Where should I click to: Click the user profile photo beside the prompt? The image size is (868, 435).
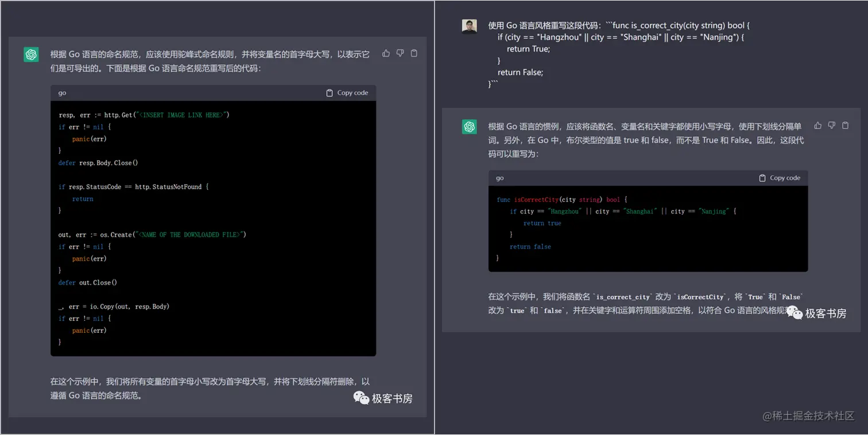(470, 26)
